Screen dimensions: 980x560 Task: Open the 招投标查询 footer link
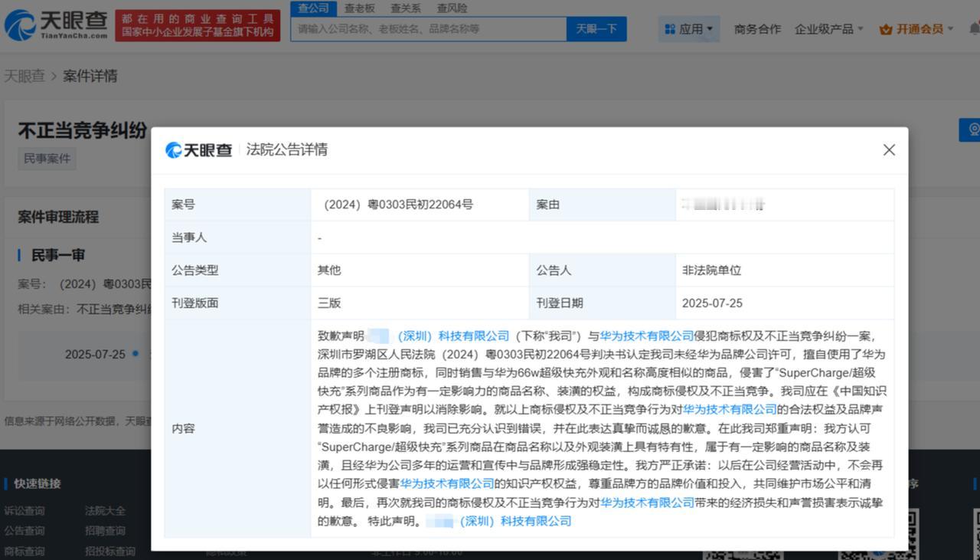click(x=110, y=551)
